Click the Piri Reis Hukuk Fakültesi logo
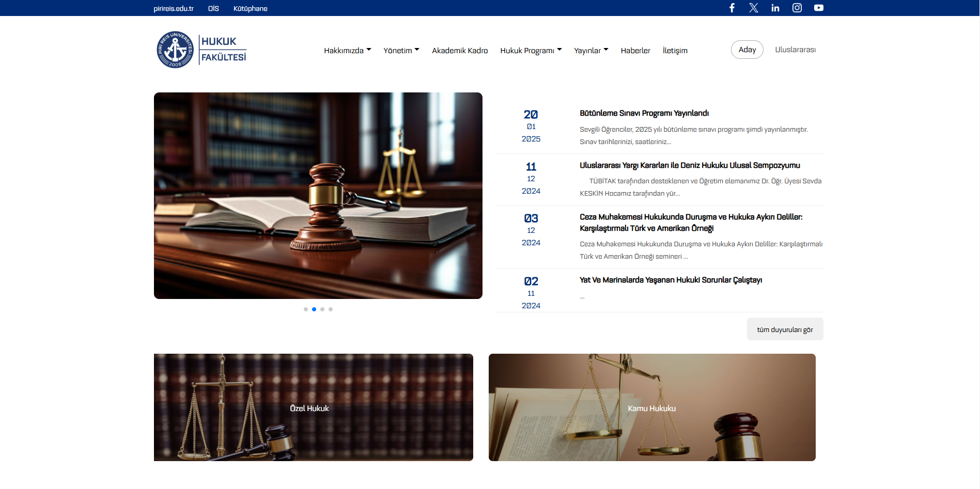Viewport: 980px width, 489px height. click(x=201, y=50)
